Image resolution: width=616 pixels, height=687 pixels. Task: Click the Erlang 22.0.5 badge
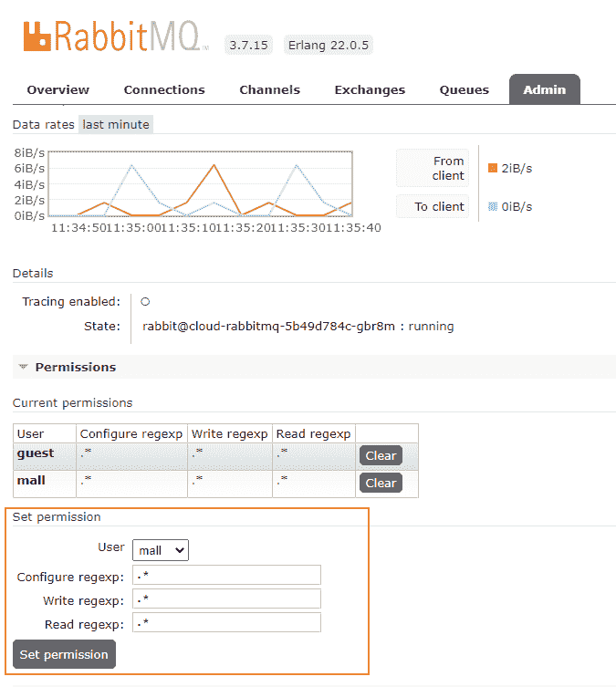click(x=329, y=45)
